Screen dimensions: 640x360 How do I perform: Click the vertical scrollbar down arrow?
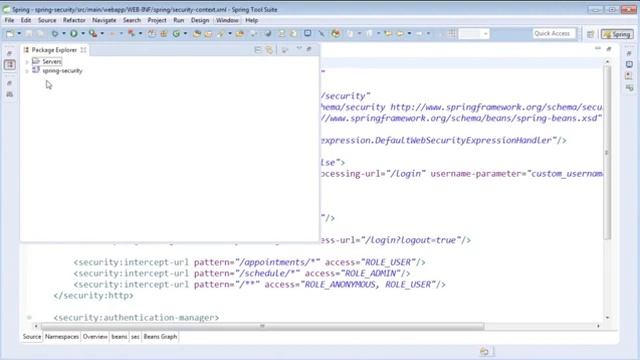[x=607, y=317]
